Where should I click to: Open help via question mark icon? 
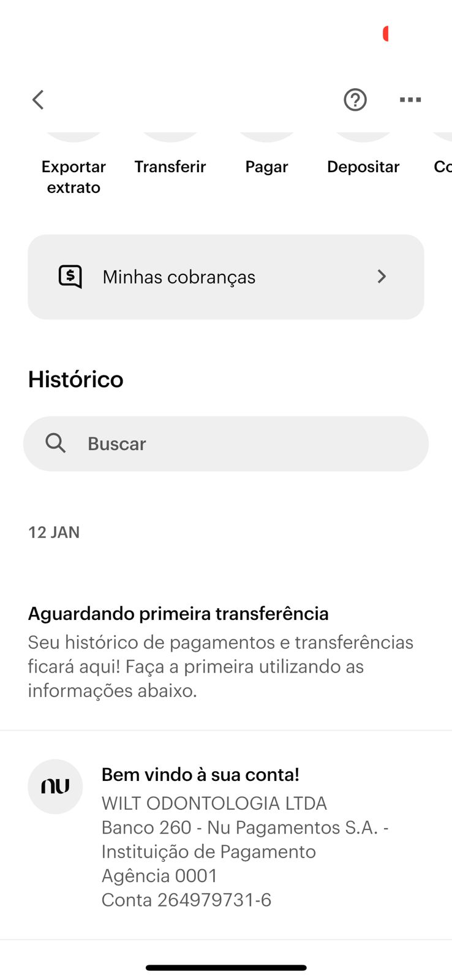(355, 100)
